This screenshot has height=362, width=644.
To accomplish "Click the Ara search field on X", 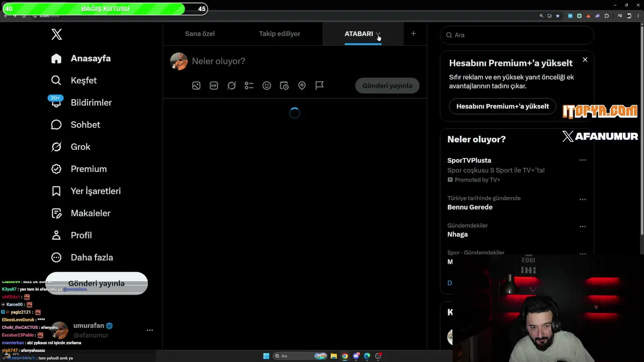I will [x=517, y=35].
